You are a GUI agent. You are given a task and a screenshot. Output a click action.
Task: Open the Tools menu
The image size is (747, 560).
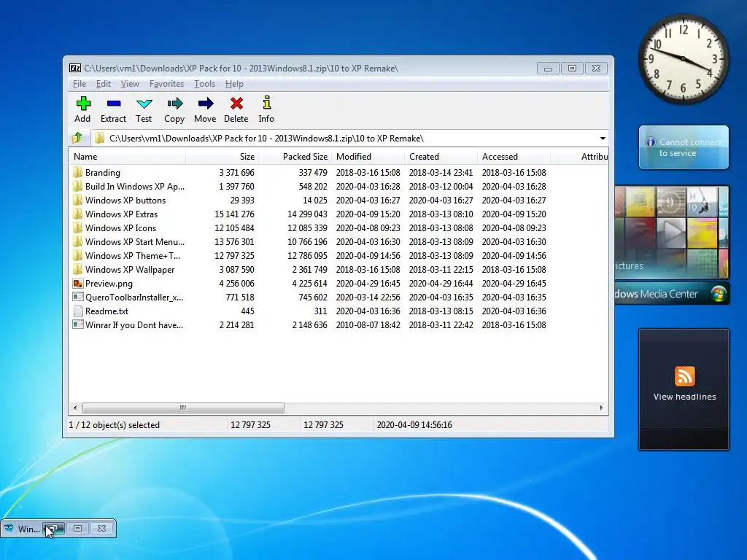pos(204,84)
